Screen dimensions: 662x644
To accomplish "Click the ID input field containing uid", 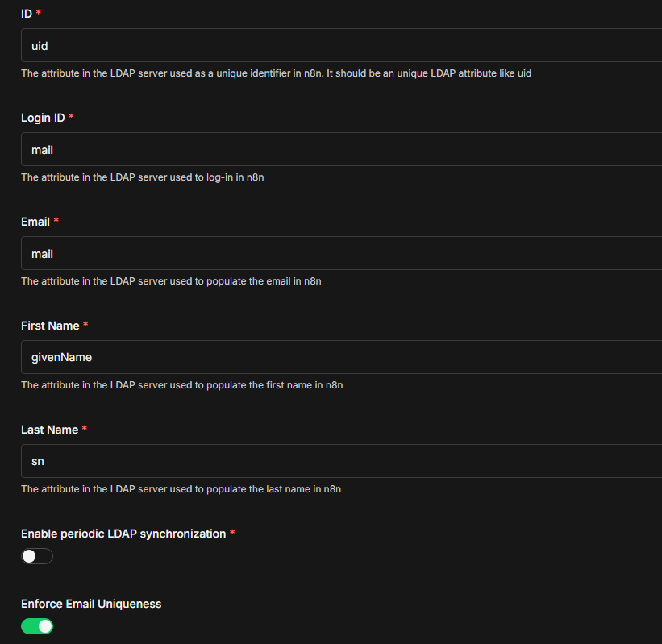I will [x=339, y=46].
